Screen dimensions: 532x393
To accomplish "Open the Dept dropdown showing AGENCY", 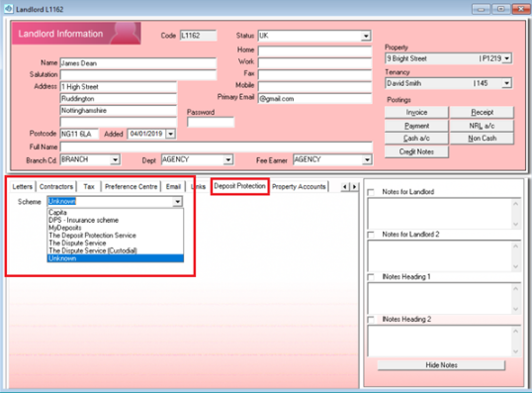I will [x=228, y=159].
